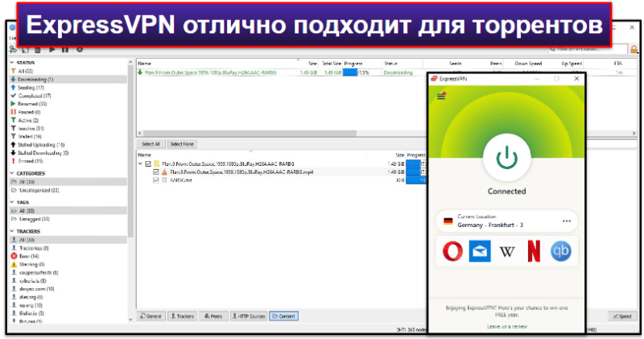Pause torrents with the pause toolbar icon
The height and width of the screenshot is (339, 644).
click(x=65, y=50)
